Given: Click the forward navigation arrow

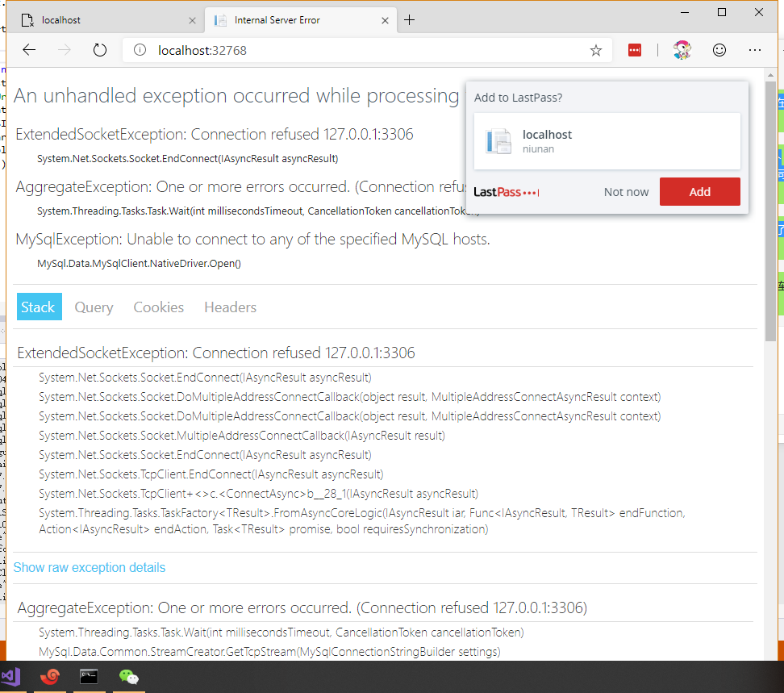Looking at the screenshot, I should coord(65,50).
